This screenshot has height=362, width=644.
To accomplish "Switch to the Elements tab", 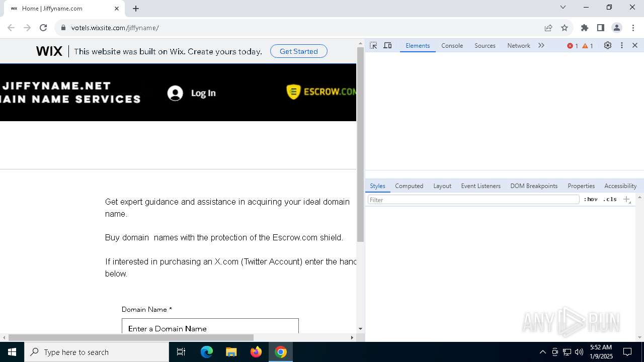I will pyautogui.click(x=418, y=45).
